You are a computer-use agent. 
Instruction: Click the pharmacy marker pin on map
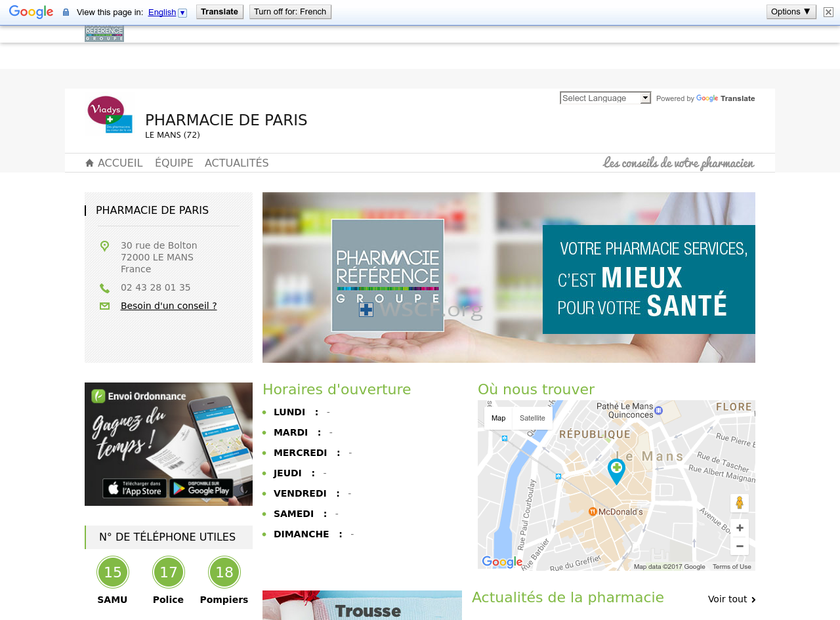[x=616, y=472]
